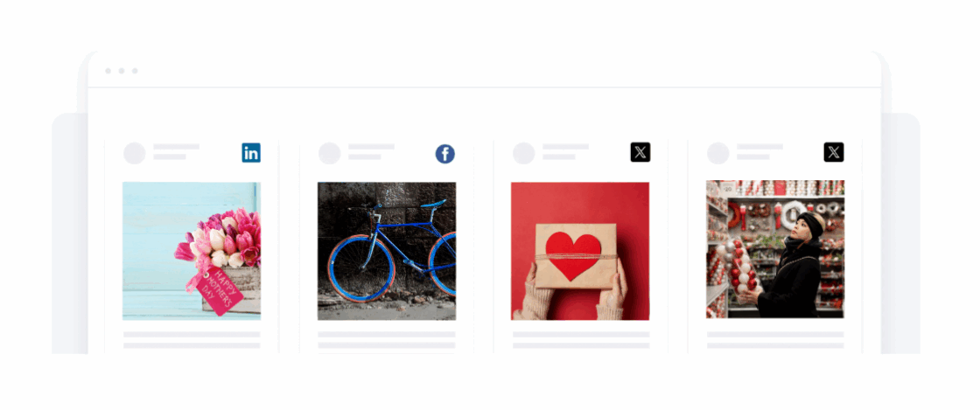The width and height of the screenshot is (980, 410).
Task: Click the avatar circle on the holiday shopper post
Action: click(x=718, y=153)
